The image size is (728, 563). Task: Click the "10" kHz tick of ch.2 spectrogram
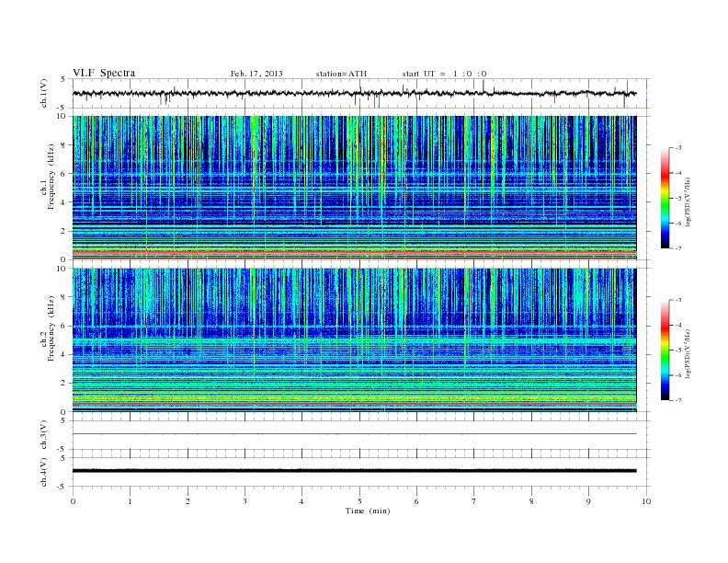pyautogui.click(x=63, y=269)
